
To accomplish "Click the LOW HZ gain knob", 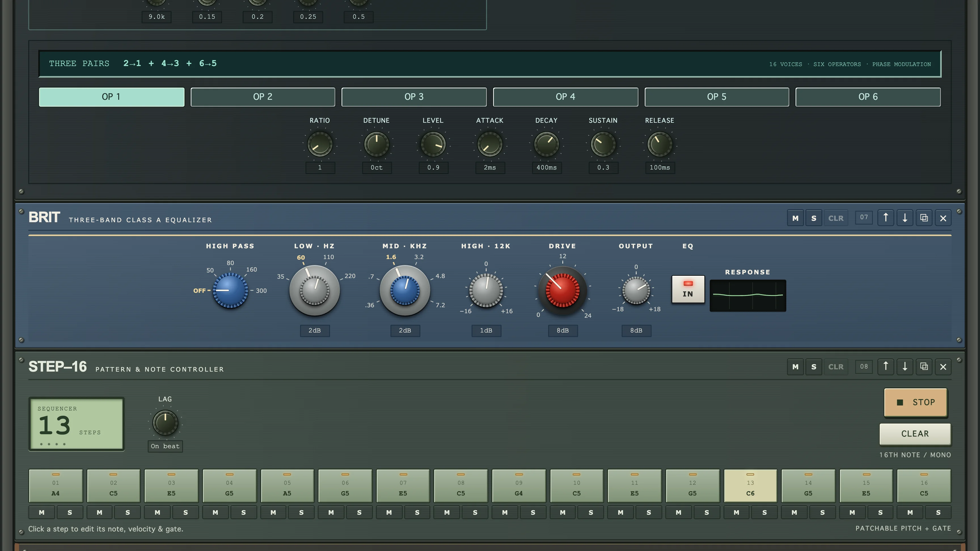I will coord(315,291).
